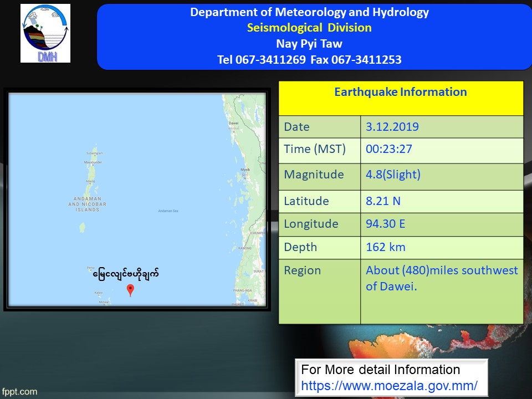
Task: Click the Phang-Nga label on the map
Action: (242, 290)
